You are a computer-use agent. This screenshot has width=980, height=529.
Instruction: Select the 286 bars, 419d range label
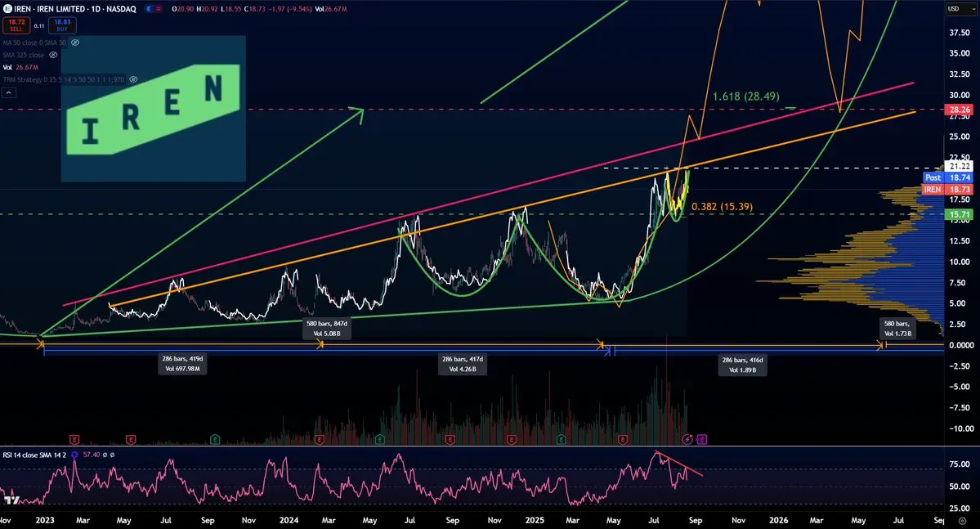[182, 364]
